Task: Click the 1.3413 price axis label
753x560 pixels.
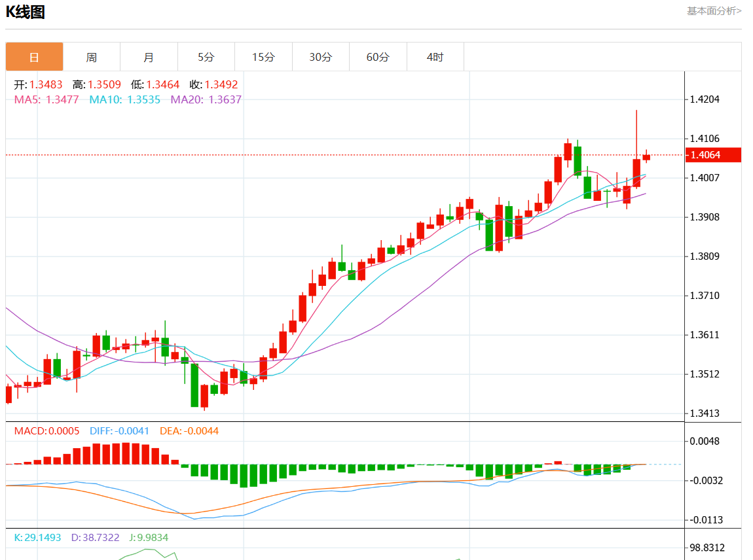Action: click(705, 413)
